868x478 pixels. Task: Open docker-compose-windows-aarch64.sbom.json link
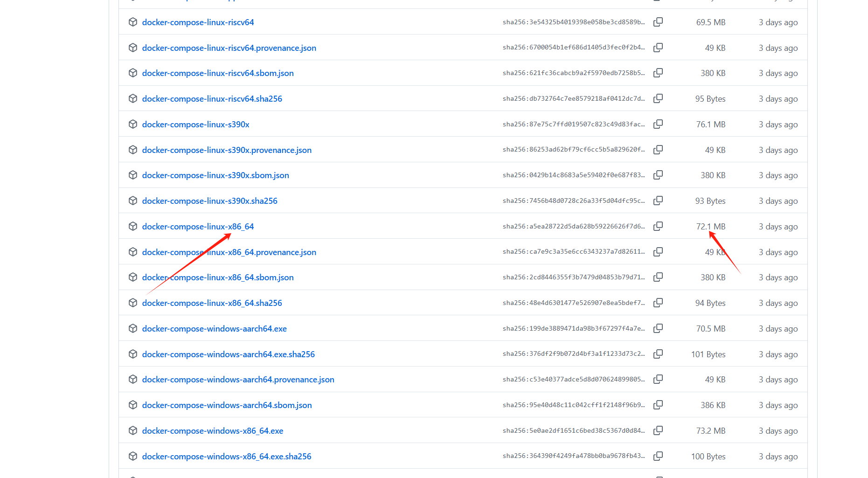point(227,405)
